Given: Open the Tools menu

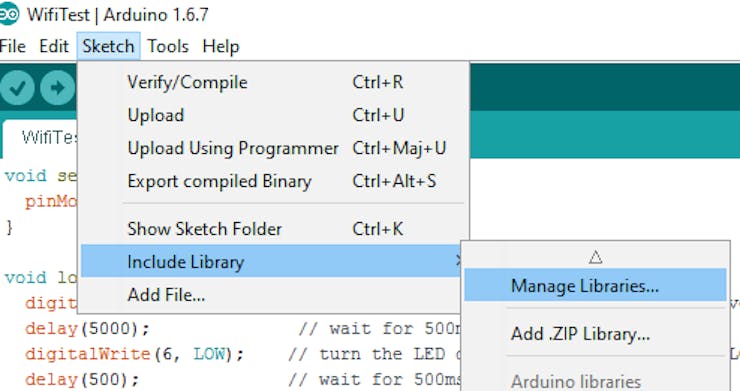Looking at the screenshot, I should tap(168, 46).
